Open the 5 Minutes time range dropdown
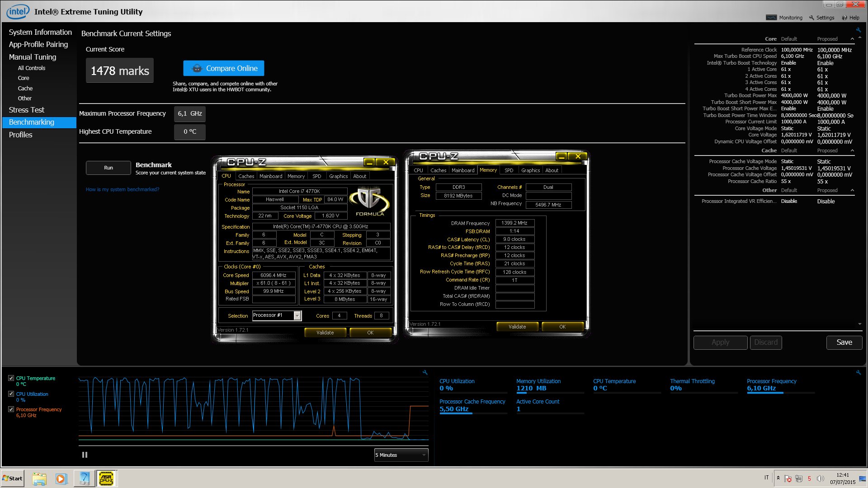 (x=401, y=455)
